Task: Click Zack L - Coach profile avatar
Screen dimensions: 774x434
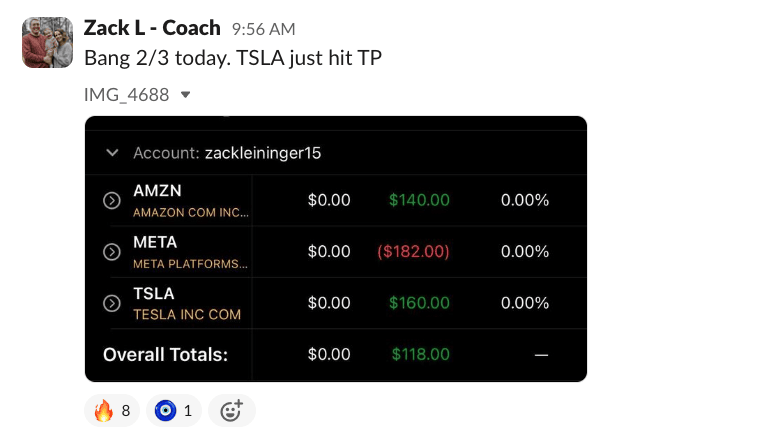Action: (x=47, y=42)
